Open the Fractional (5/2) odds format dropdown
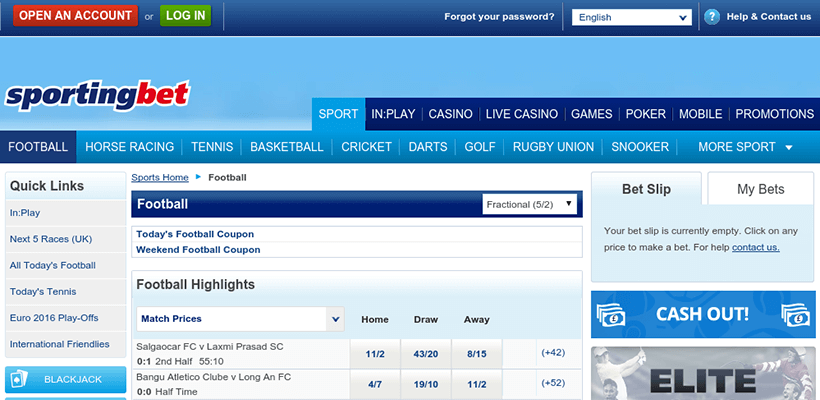820x400 pixels. [x=529, y=204]
